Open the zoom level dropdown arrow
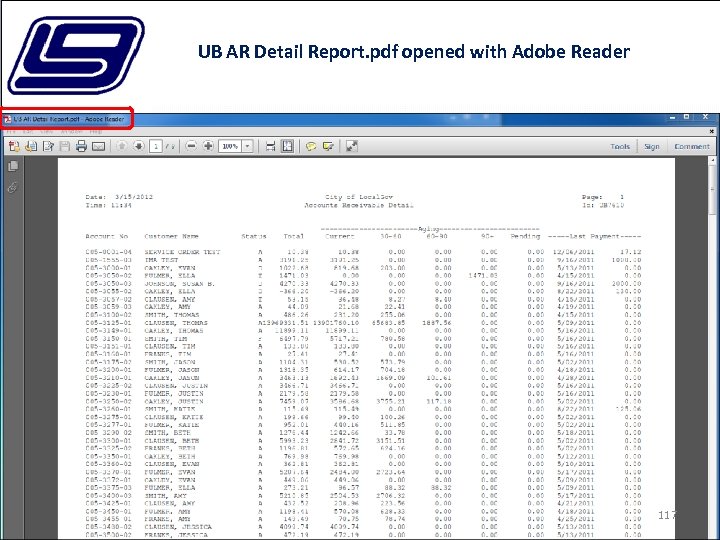720x540 pixels. tap(248, 146)
